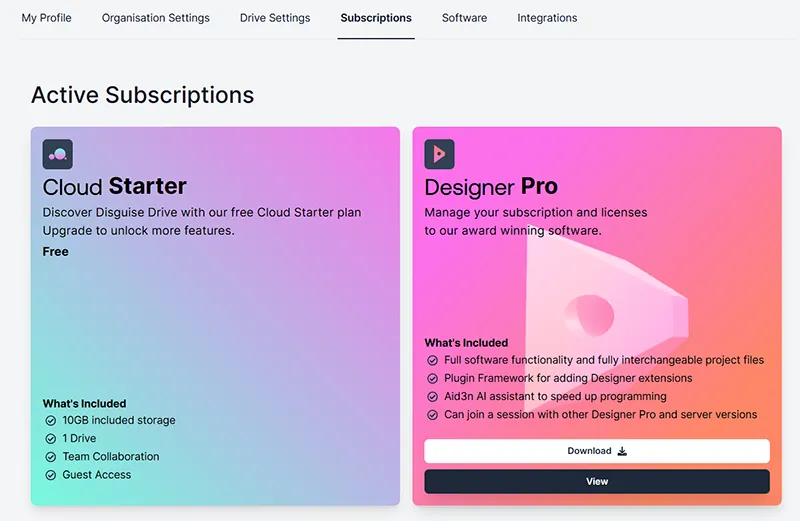Viewport: 800px width, 521px height.
Task: Click check icon beside 10GB included storage
Action: click(51, 420)
